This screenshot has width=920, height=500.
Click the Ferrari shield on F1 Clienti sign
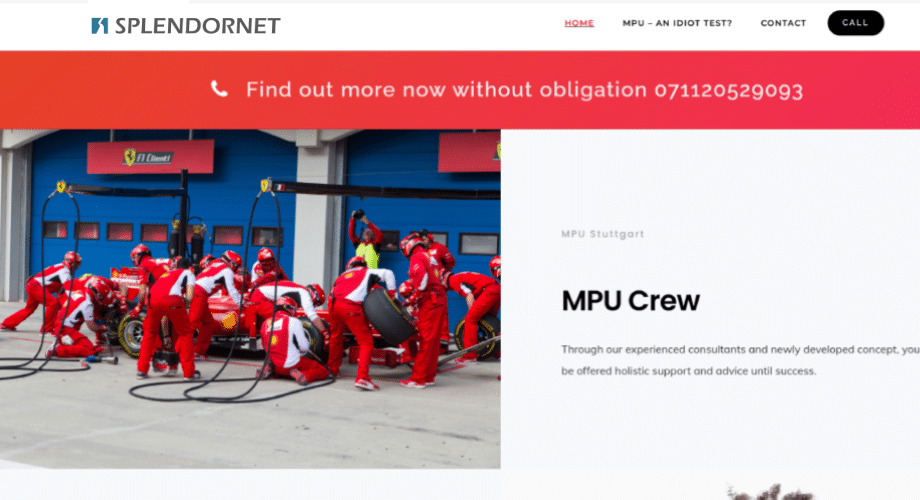pyautogui.click(x=130, y=157)
